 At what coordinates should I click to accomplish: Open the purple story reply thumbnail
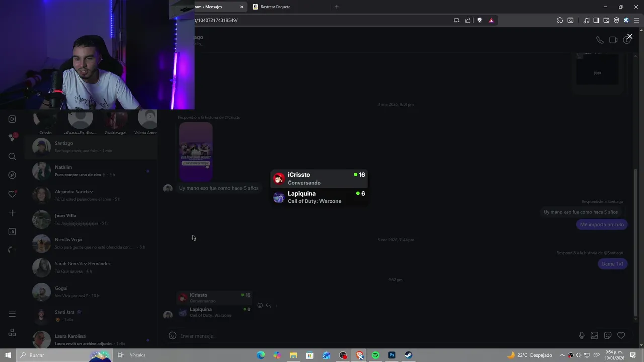coord(196,151)
